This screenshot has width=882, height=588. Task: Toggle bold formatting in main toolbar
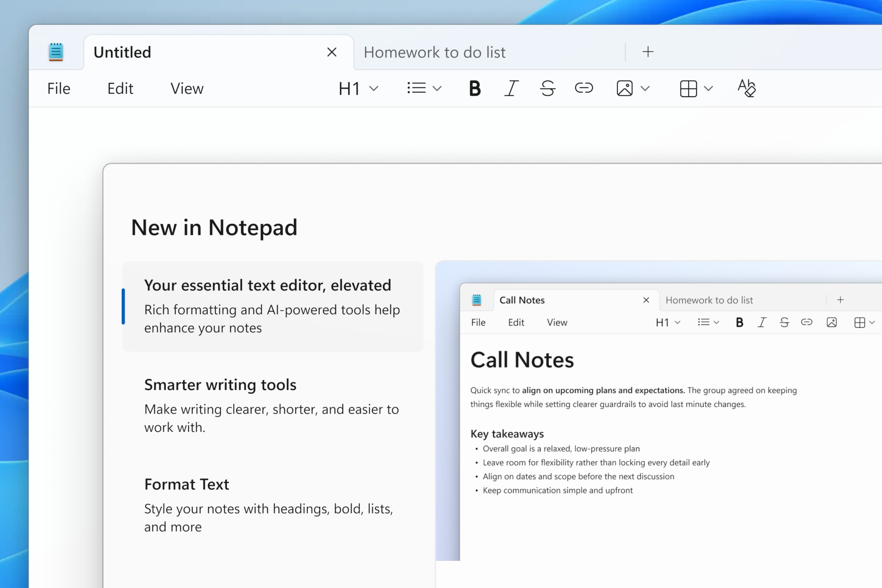(475, 88)
